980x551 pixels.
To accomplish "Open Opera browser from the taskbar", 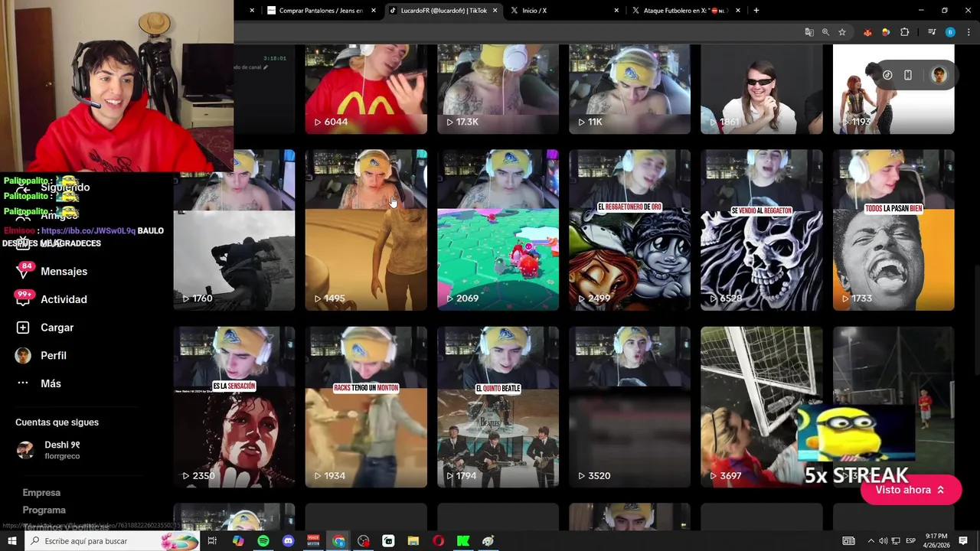I will [438, 541].
